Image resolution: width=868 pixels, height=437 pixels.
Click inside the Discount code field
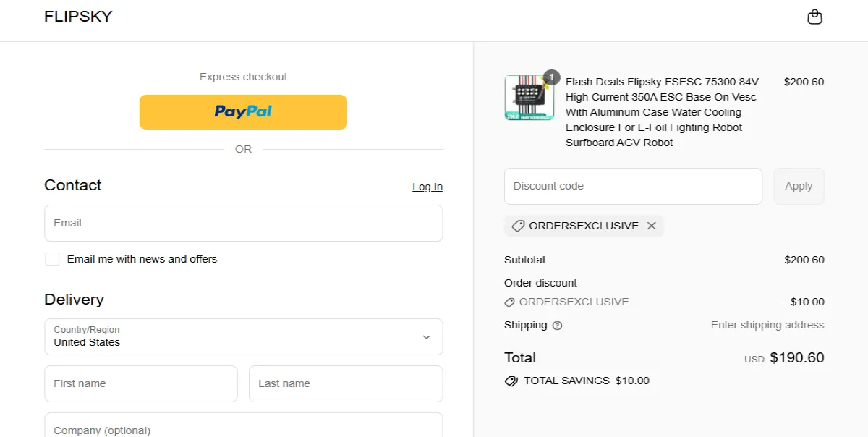632,186
